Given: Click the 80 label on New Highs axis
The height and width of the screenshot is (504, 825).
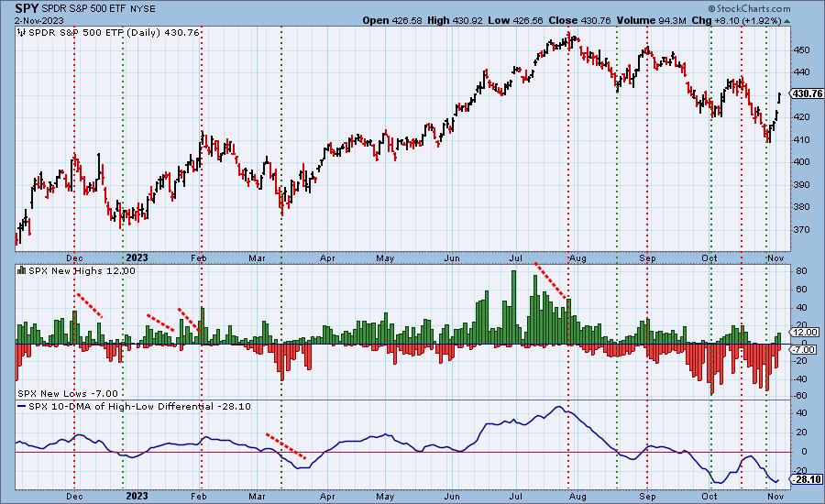Looking at the screenshot, I should click(x=801, y=271).
